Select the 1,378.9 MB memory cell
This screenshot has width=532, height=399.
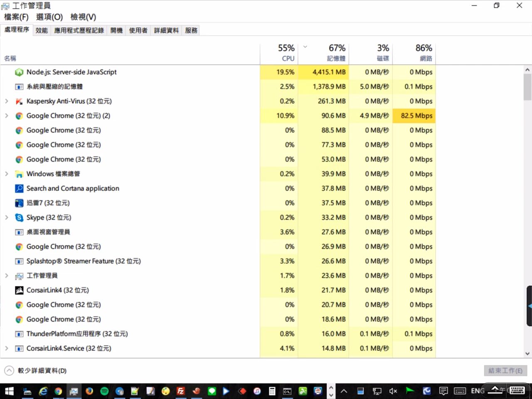pos(323,87)
